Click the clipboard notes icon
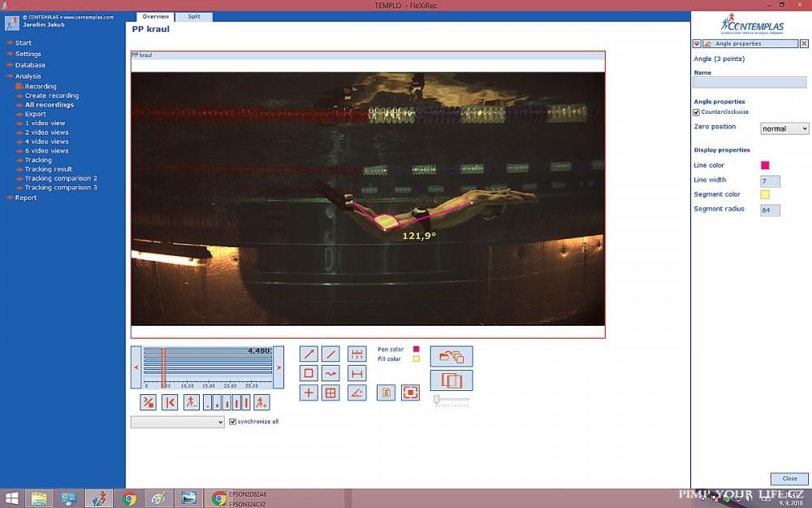Screen dimensions: 812x508 (x=386, y=393)
